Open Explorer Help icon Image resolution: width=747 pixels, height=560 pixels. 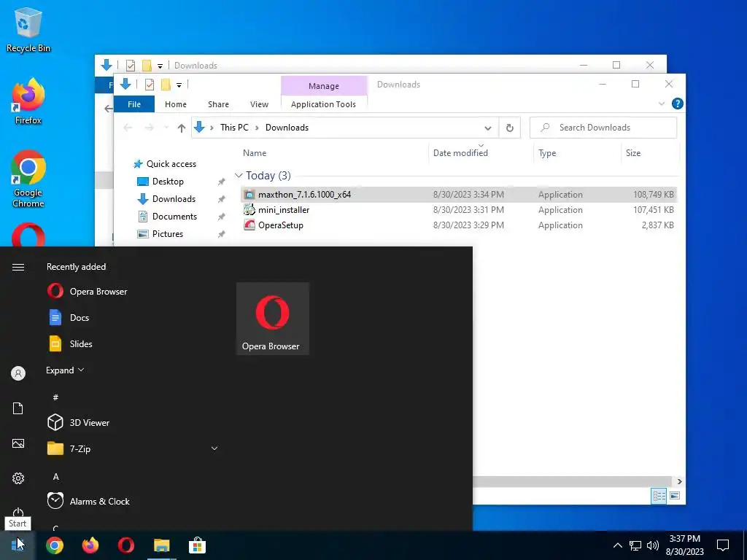click(x=678, y=104)
